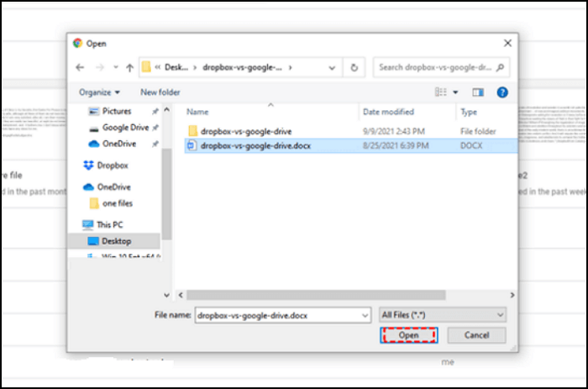Screen dimensions: 588x389
Task: Select OneDrive below Dropbox
Action: point(113,187)
